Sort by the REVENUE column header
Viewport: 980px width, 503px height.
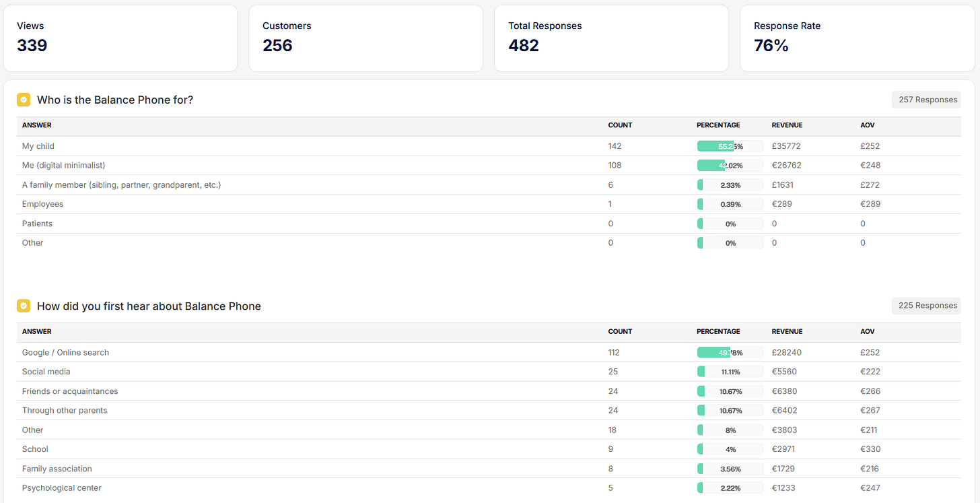pyautogui.click(x=787, y=125)
